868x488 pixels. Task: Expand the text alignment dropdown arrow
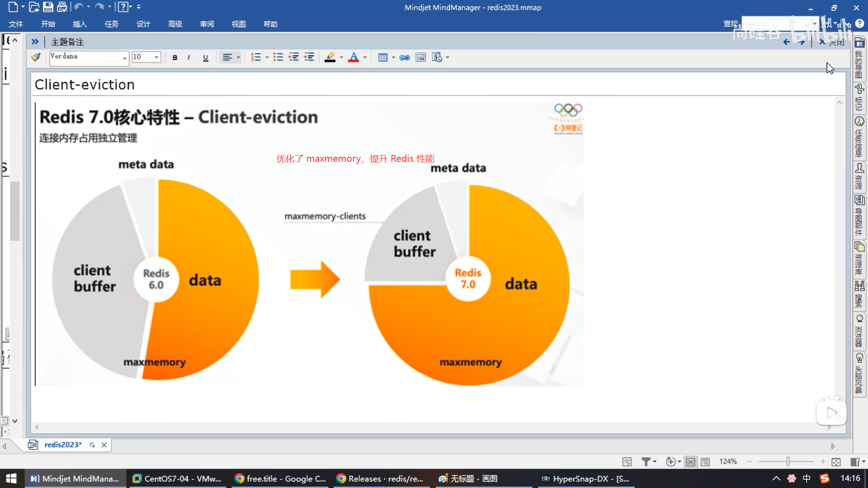tap(238, 57)
